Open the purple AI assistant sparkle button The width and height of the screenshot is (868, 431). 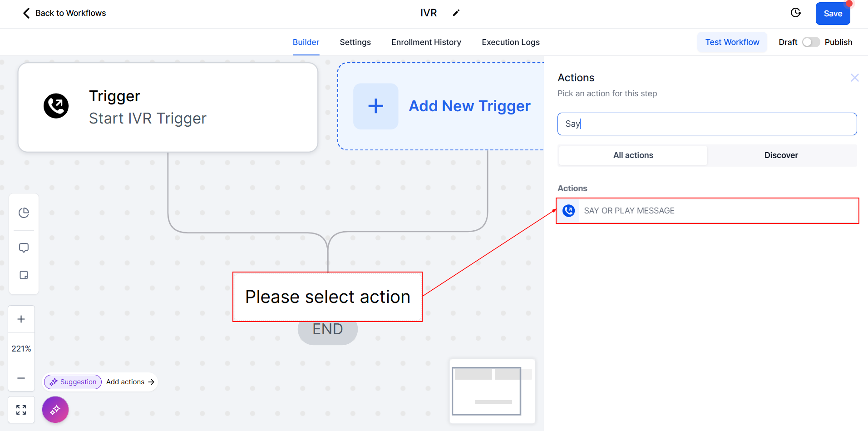[55, 410]
